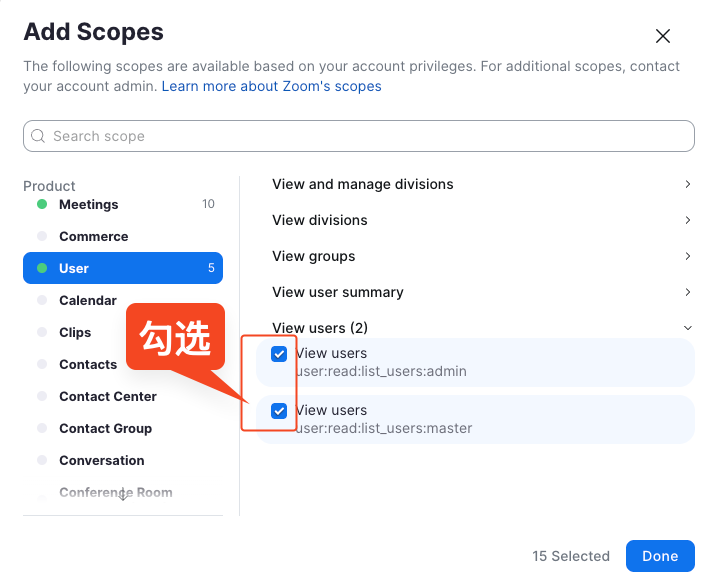
Task: Choose Conversation in product list
Action: [x=101, y=460]
